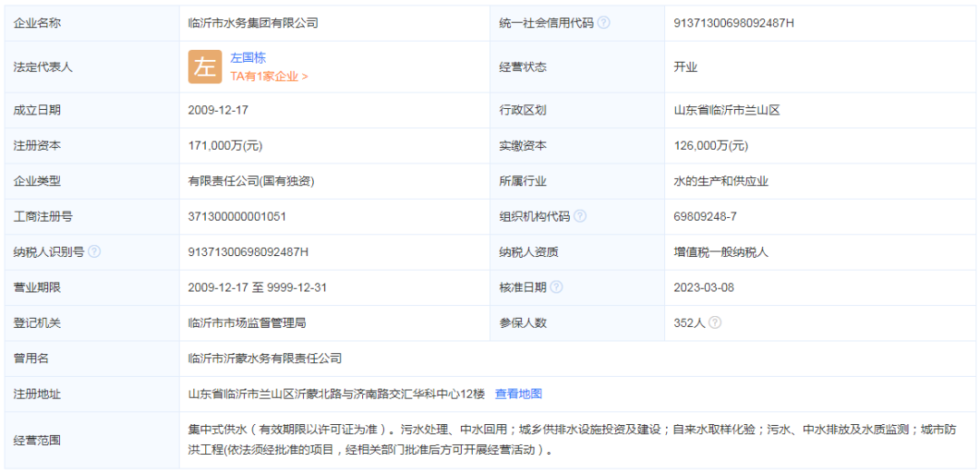Viewport: 980px width, 474px height.
Task: Click 山东省临沂市兰山区 administrative division value
Action: 726,110
